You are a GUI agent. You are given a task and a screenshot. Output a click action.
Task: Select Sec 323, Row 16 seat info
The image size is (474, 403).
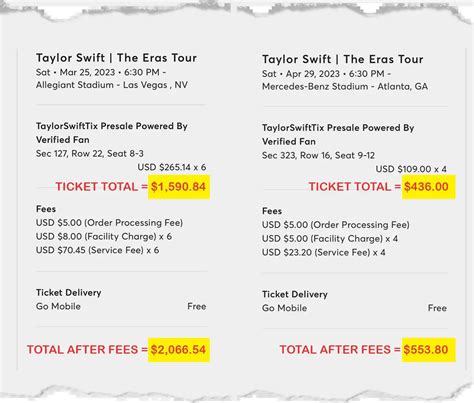(x=318, y=155)
